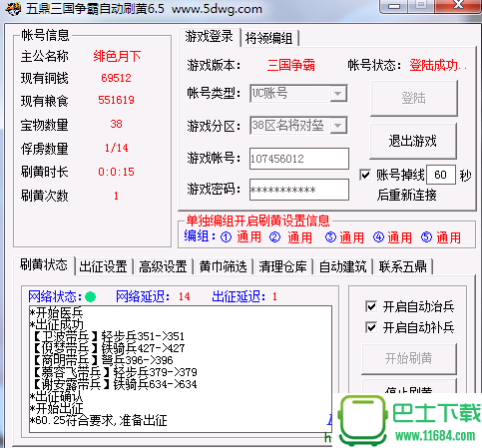Click log line 警兵396->396
Viewport: 482px width, 448px height.
(138, 360)
